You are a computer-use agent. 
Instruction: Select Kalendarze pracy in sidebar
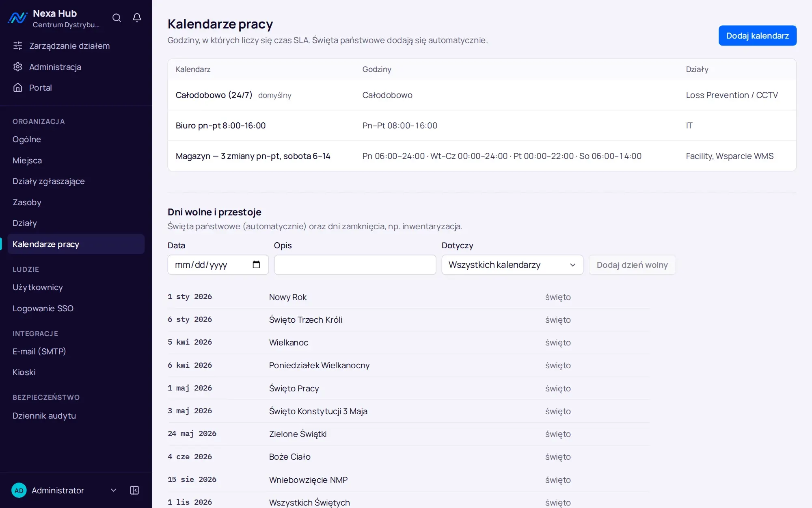(x=76, y=244)
